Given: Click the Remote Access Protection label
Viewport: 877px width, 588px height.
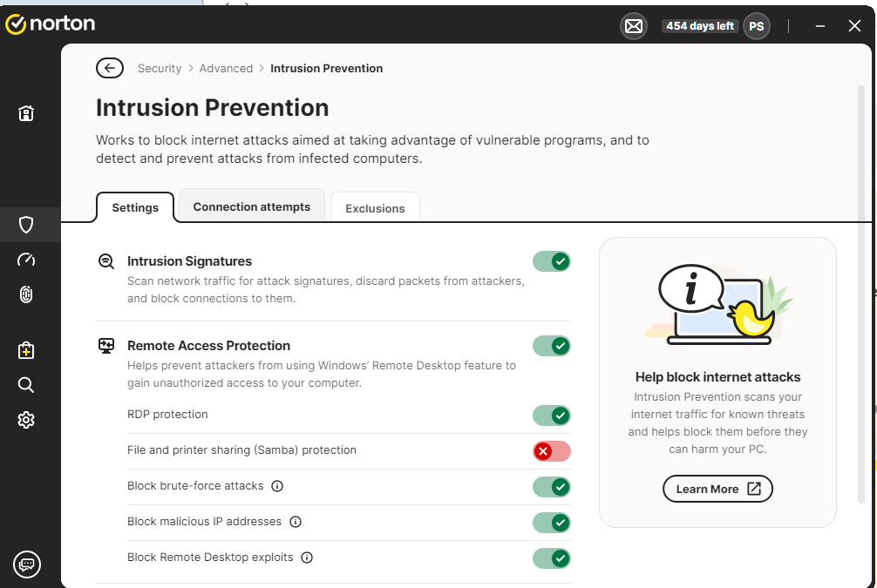Looking at the screenshot, I should (208, 346).
